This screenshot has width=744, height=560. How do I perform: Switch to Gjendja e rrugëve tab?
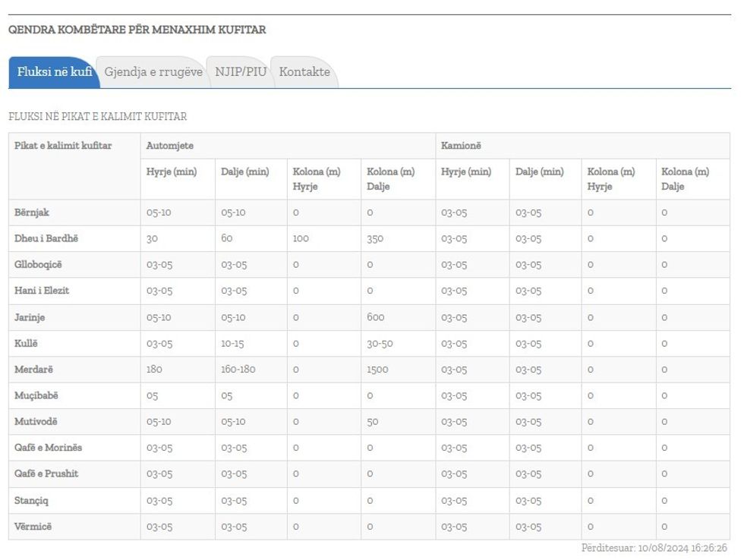pyautogui.click(x=153, y=72)
